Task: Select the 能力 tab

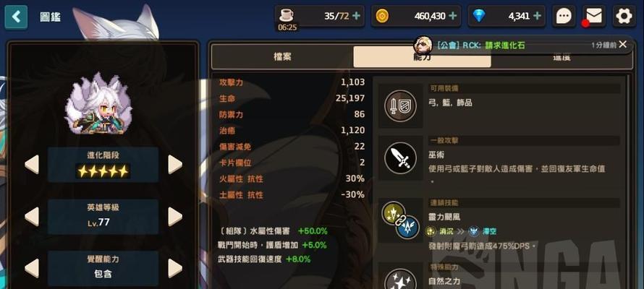Action: coord(422,57)
